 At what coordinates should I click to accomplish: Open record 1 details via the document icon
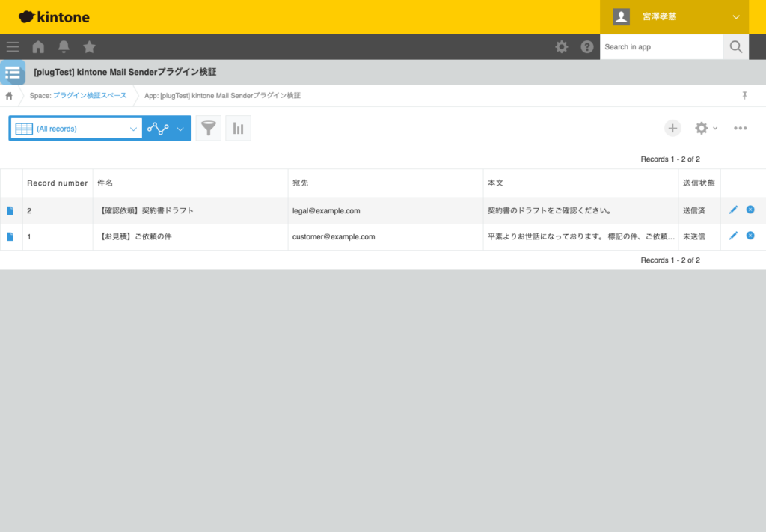coord(10,236)
